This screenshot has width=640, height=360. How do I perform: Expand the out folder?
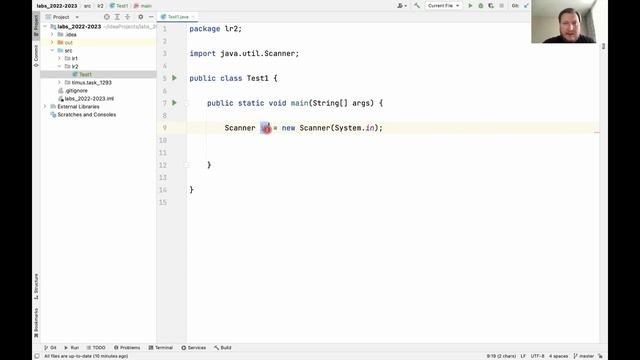[x=52, y=42]
